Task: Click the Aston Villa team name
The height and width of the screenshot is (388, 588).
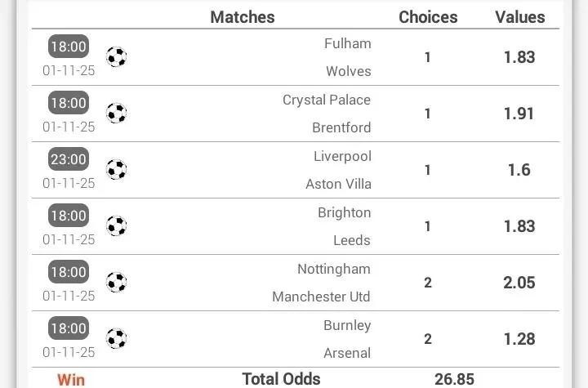Action: [338, 184]
